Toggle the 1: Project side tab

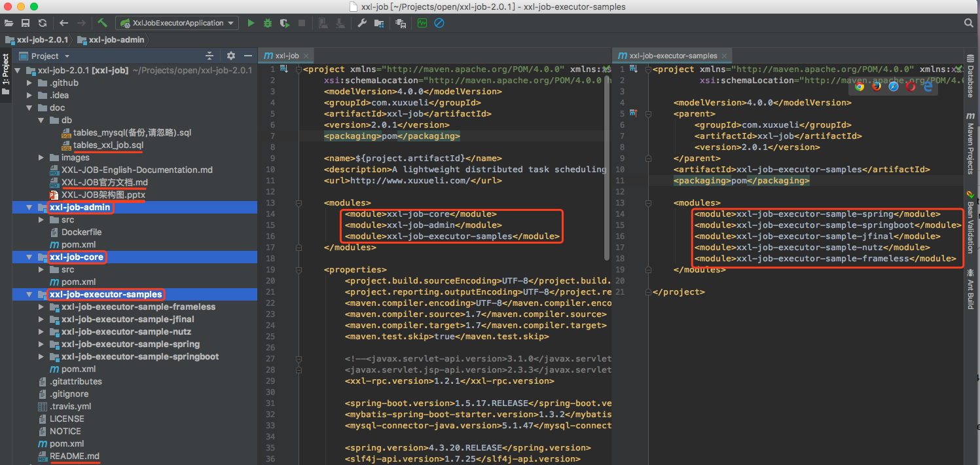pos(6,74)
